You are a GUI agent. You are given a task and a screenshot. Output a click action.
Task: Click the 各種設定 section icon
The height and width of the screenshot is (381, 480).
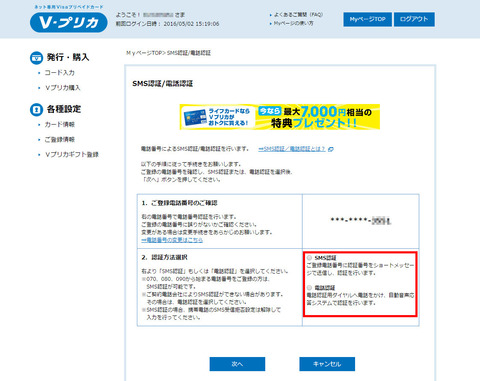pyautogui.click(x=36, y=109)
